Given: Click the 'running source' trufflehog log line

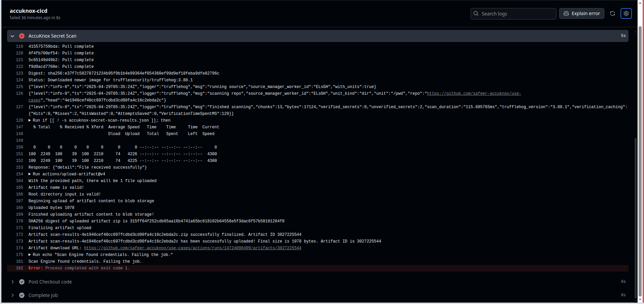Looking at the screenshot, I should (x=202, y=87).
